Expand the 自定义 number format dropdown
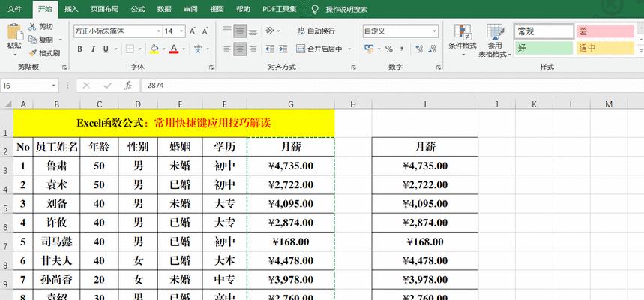This screenshot has height=300, width=644. pos(435,31)
